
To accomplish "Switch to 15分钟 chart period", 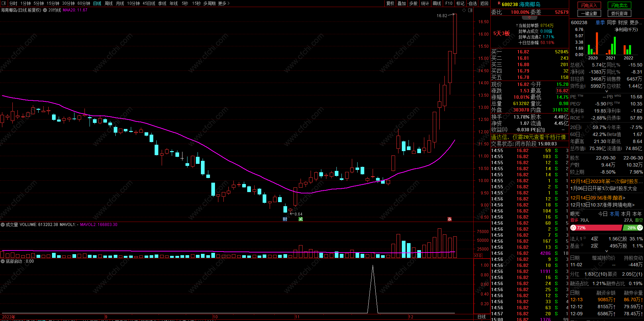I will click(53, 3).
